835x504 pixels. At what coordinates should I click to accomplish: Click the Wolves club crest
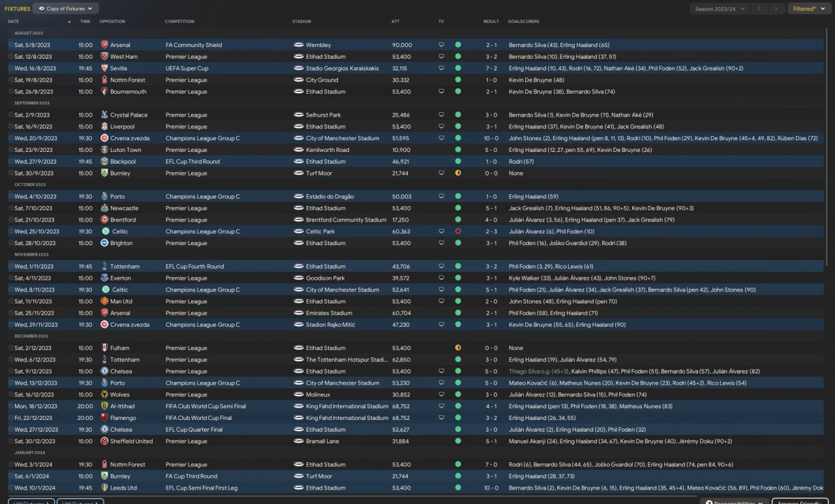pyautogui.click(x=104, y=394)
